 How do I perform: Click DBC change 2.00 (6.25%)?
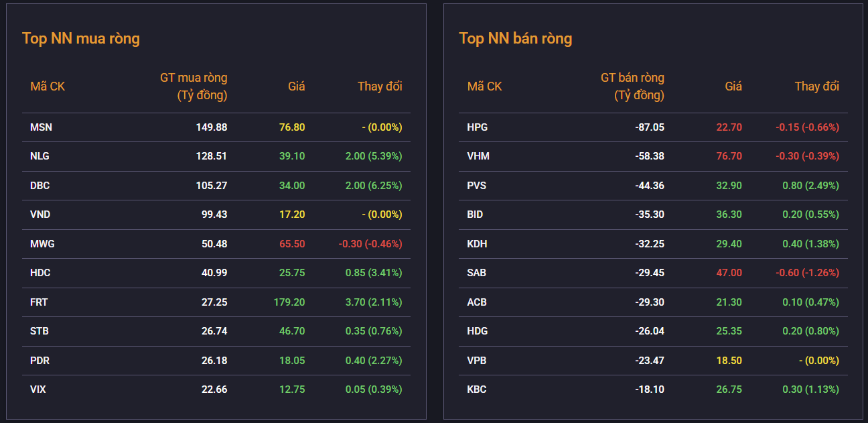pyautogui.click(x=374, y=186)
